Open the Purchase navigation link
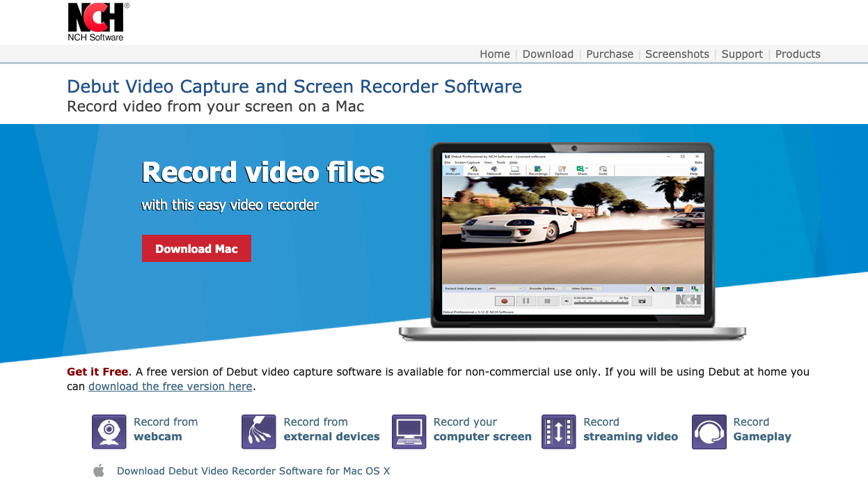 click(x=610, y=54)
